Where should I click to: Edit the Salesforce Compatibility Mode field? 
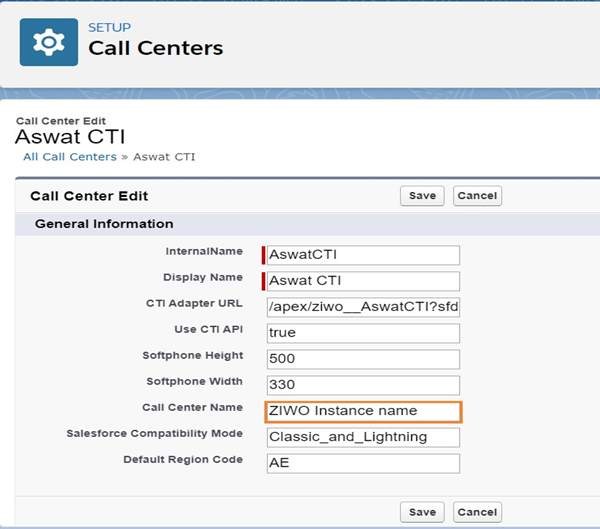point(363,437)
